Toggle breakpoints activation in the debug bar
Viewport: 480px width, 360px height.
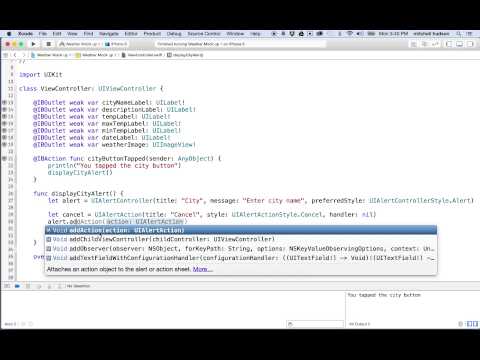pyautogui.click(x=17, y=286)
